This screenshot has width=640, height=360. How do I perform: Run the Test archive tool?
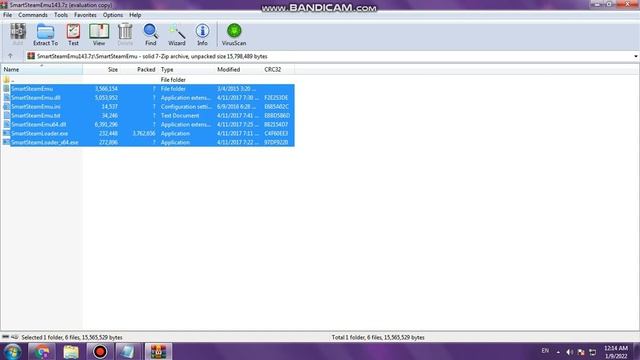tap(73, 34)
